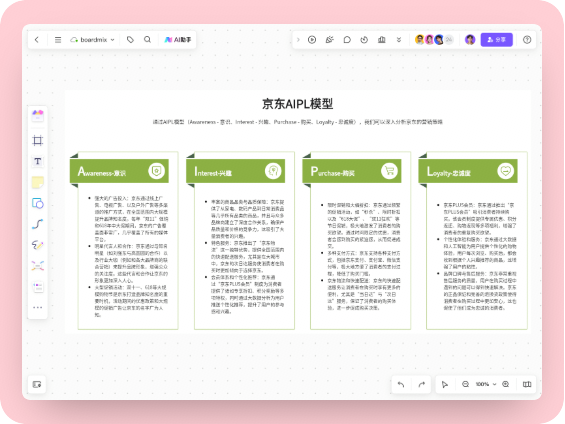Open the boardmix file name dropdown
The height and width of the screenshot is (424, 565).
click(93, 40)
